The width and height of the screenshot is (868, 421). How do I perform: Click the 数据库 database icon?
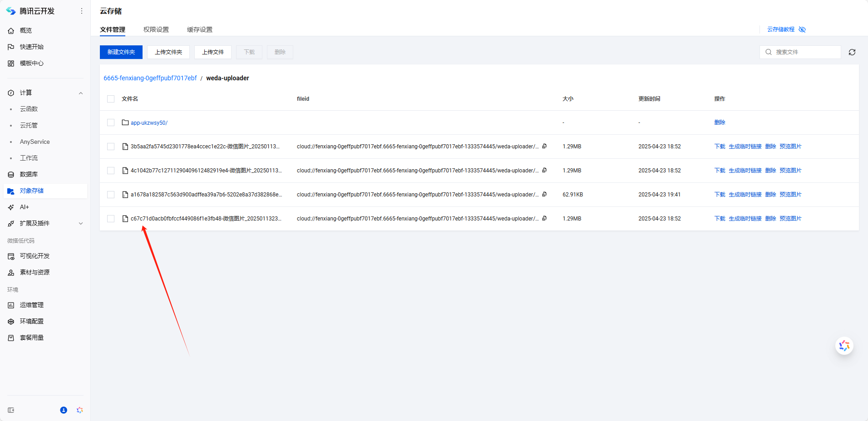pyautogui.click(x=11, y=174)
